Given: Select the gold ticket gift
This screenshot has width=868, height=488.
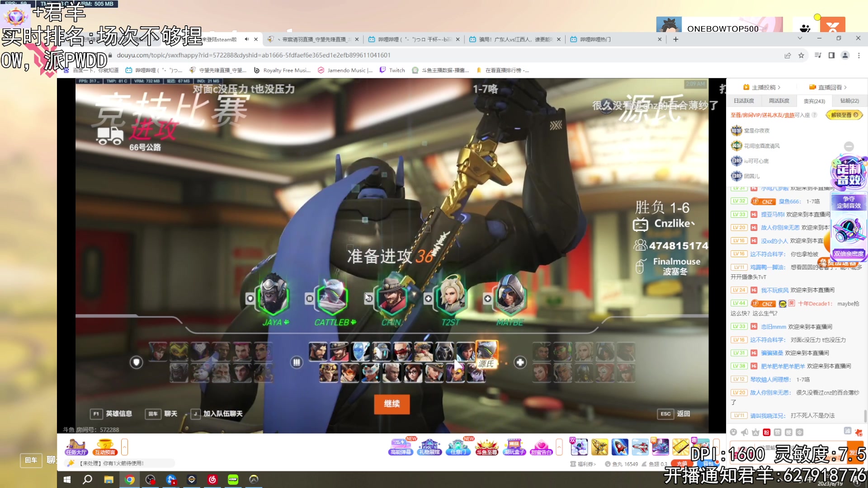Looking at the screenshot, I should pyautogui.click(x=680, y=447).
